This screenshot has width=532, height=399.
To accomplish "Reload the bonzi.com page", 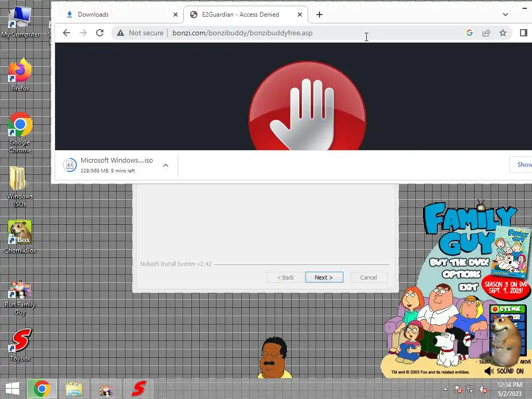I will point(100,33).
